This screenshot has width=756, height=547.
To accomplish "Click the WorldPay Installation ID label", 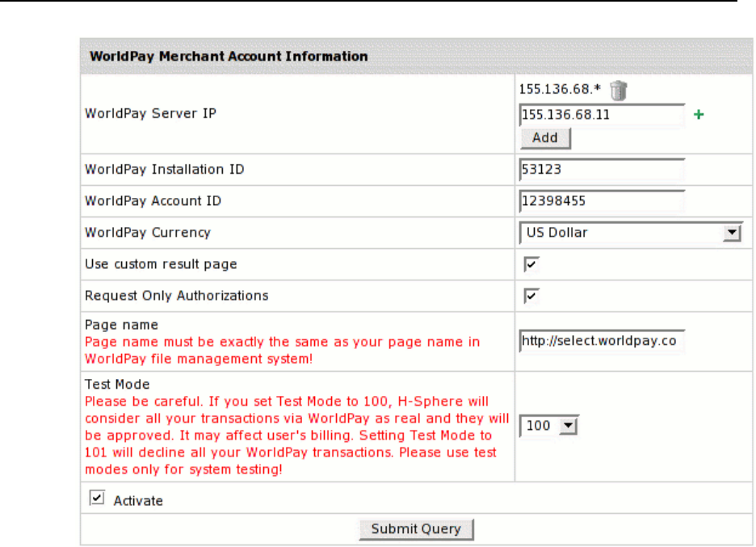I will click(x=165, y=170).
